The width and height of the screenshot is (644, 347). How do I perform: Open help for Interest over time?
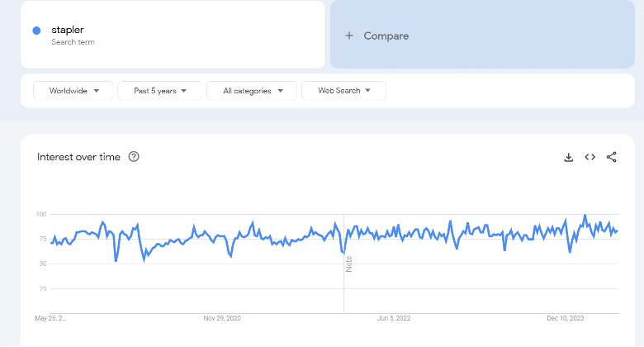click(134, 157)
